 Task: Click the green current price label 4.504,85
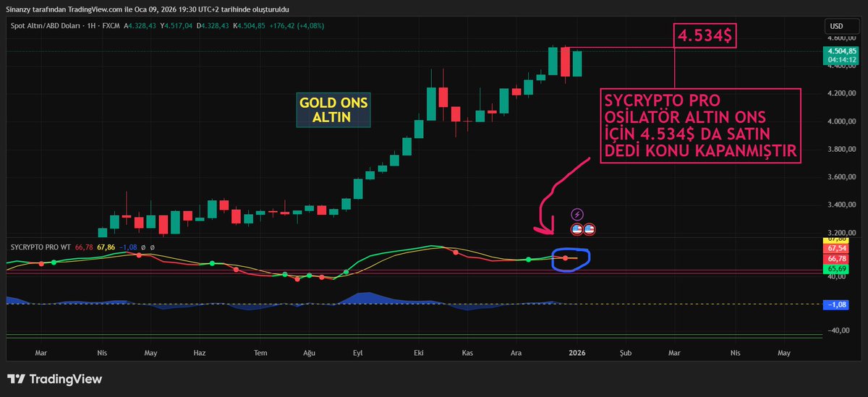pyautogui.click(x=842, y=51)
